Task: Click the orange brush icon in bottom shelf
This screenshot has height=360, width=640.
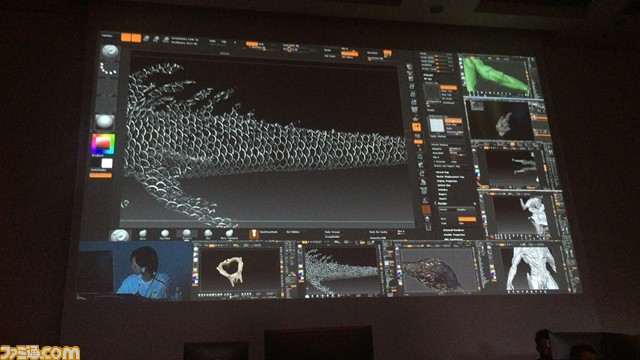Action: tap(254, 234)
